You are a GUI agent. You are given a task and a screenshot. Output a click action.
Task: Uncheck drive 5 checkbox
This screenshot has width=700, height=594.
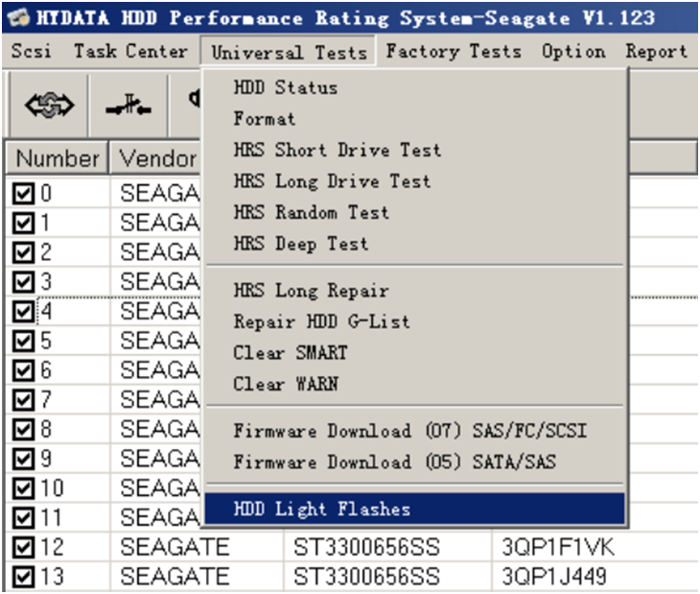23,341
